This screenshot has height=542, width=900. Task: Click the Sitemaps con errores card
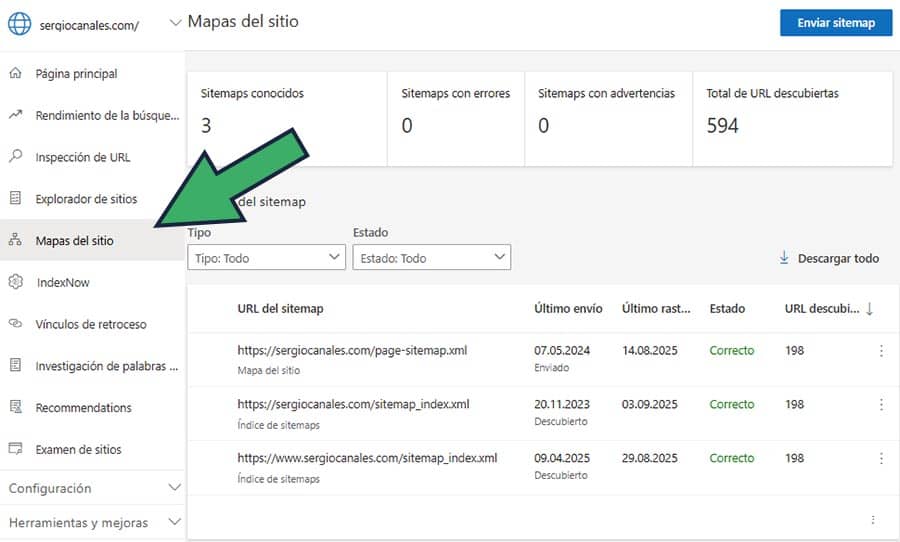(456, 119)
